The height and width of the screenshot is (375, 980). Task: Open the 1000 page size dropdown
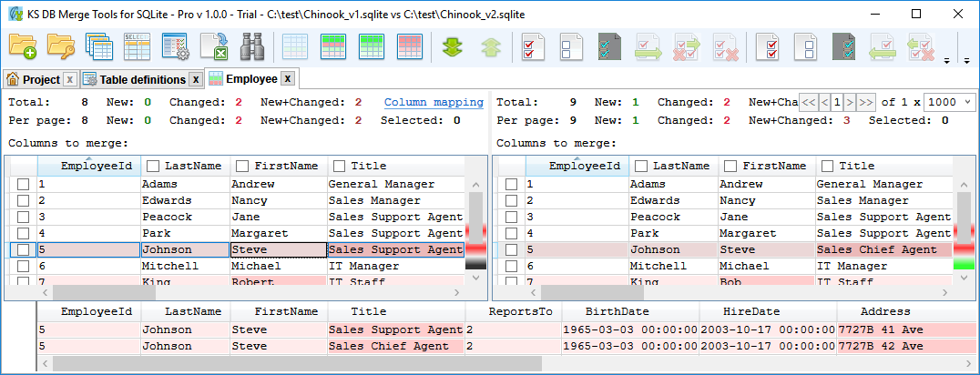point(949,102)
